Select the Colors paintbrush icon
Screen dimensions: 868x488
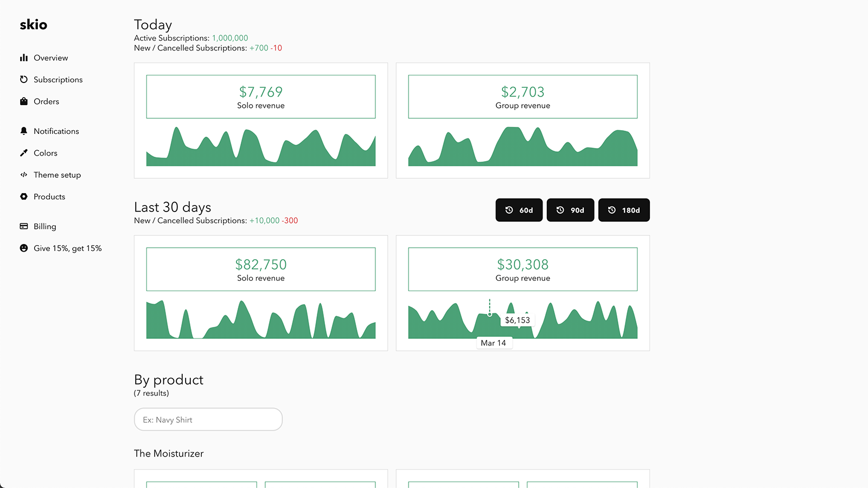tap(24, 152)
